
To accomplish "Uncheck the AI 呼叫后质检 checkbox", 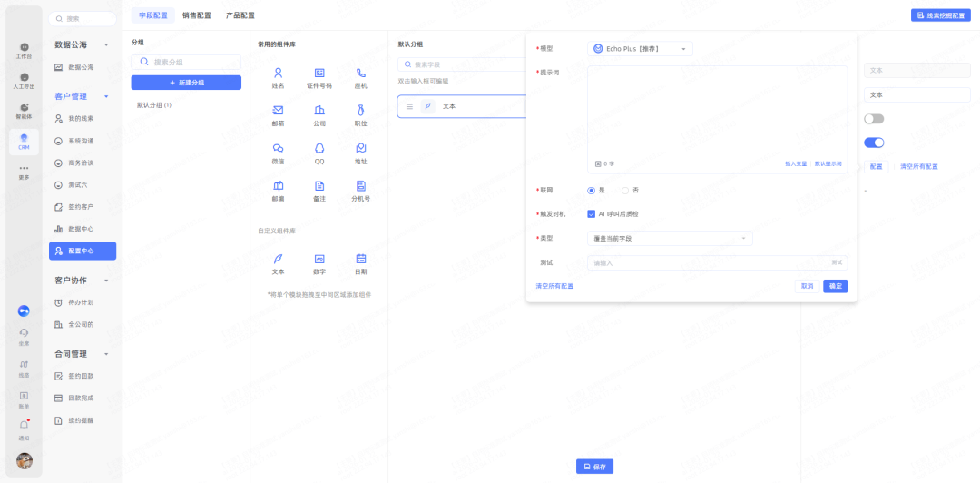I will click(592, 214).
